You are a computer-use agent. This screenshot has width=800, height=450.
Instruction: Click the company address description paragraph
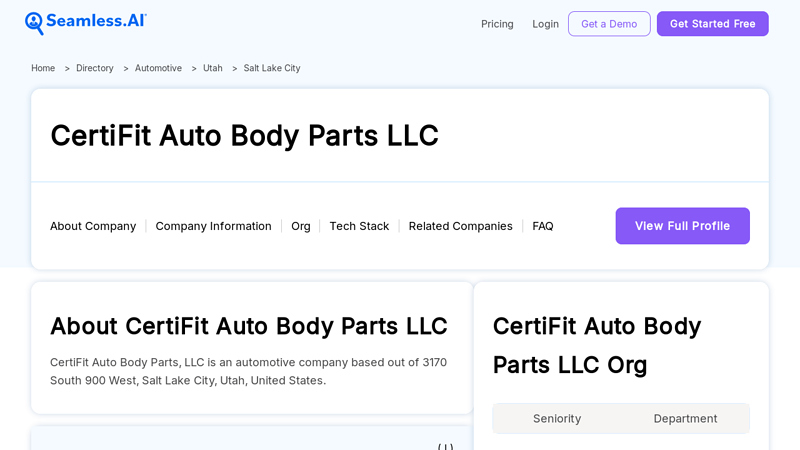click(248, 371)
